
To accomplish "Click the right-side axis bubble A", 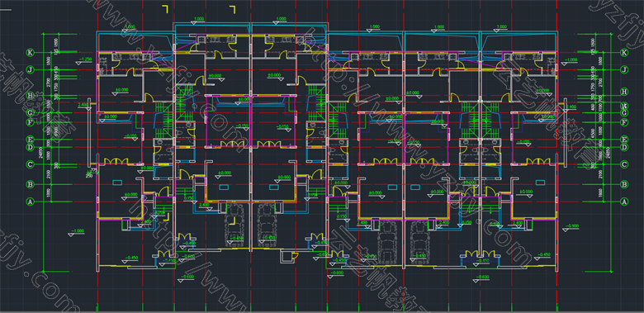I will click(x=624, y=202).
